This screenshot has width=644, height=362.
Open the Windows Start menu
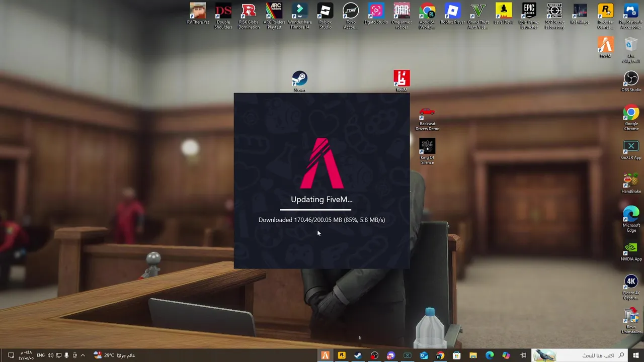tap(636, 355)
